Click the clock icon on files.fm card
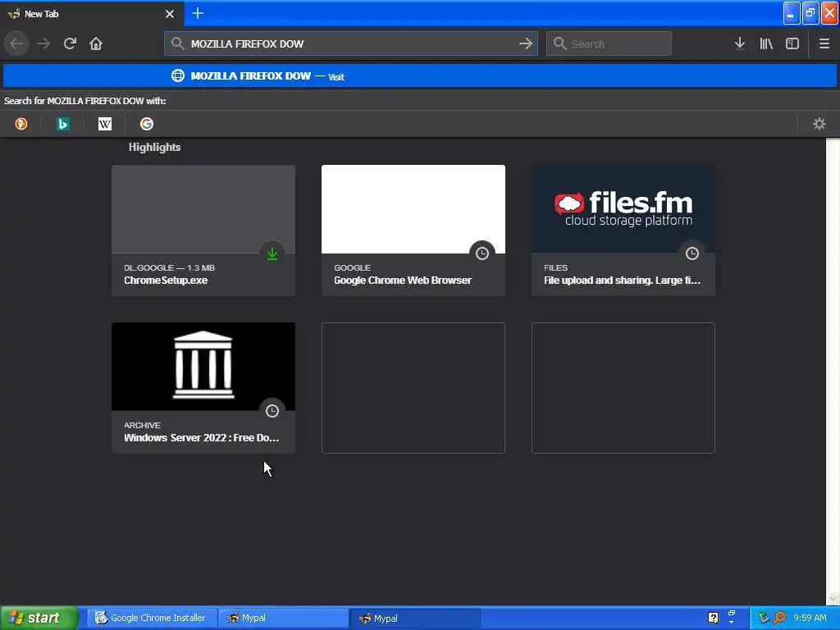This screenshot has height=630, width=840. [x=692, y=253]
